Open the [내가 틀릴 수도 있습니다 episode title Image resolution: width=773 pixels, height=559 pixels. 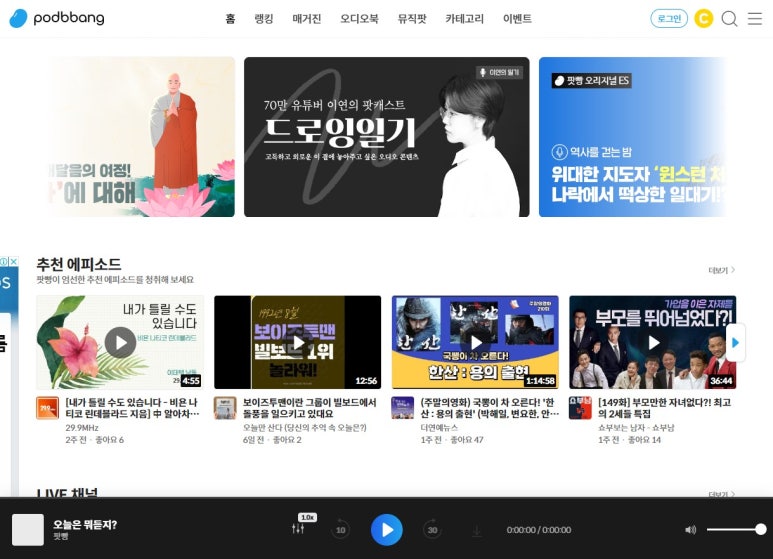[133, 408]
